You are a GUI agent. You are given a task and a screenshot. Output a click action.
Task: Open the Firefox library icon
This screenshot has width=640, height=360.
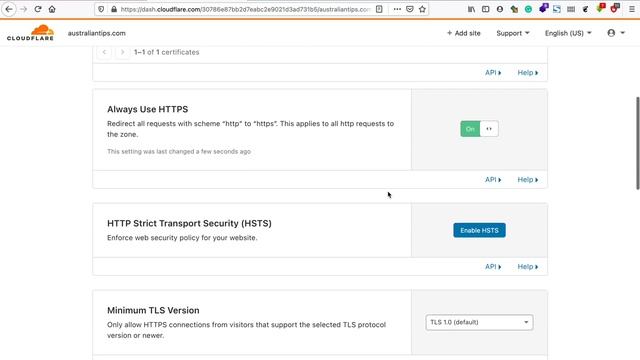coord(471,9)
